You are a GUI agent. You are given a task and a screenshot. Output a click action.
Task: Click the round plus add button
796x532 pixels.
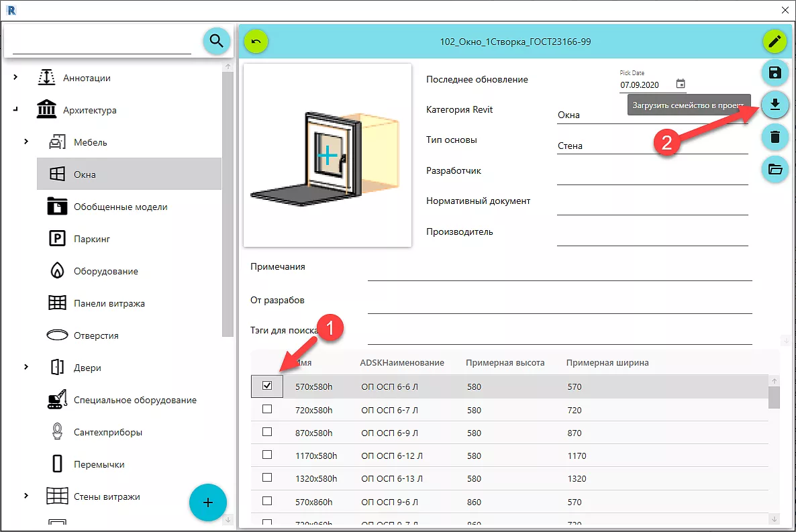208,502
